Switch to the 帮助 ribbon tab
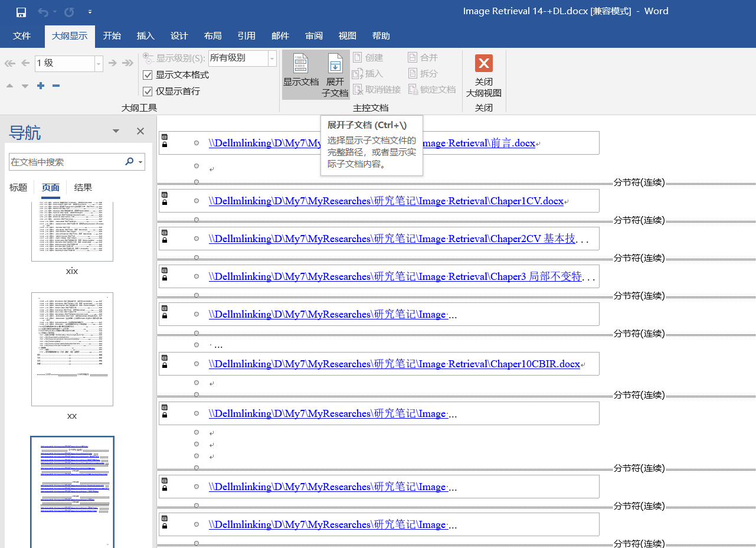This screenshot has width=756, height=548. tap(381, 36)
